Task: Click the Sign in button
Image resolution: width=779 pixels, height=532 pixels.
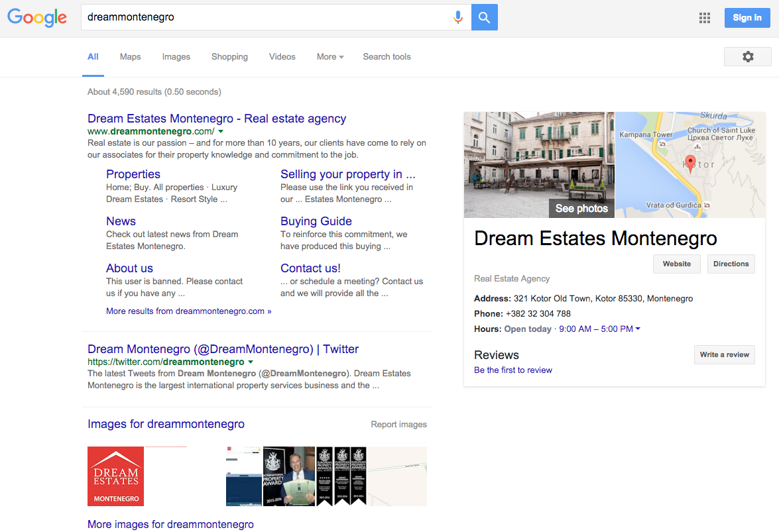Action: [747, 17]
